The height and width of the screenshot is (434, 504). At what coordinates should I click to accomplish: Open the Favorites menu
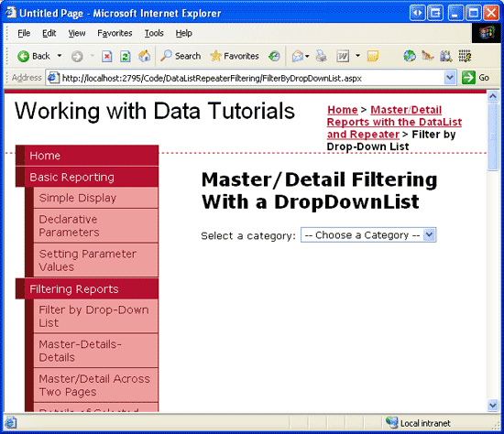click(115, 33)
